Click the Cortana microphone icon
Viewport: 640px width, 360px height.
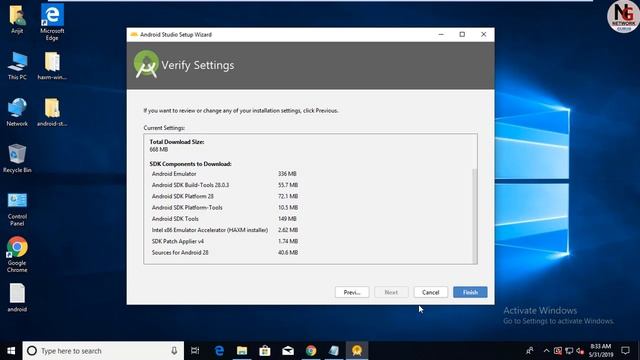pos(174,351)
